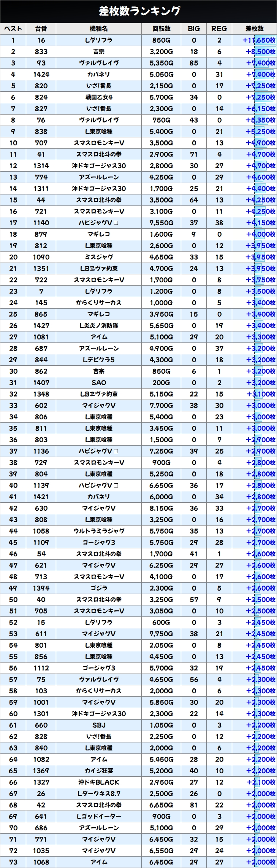The height and width of the screenshot is (868, 277).
Task: Click the ベスト column header
Action: (13, 29)
